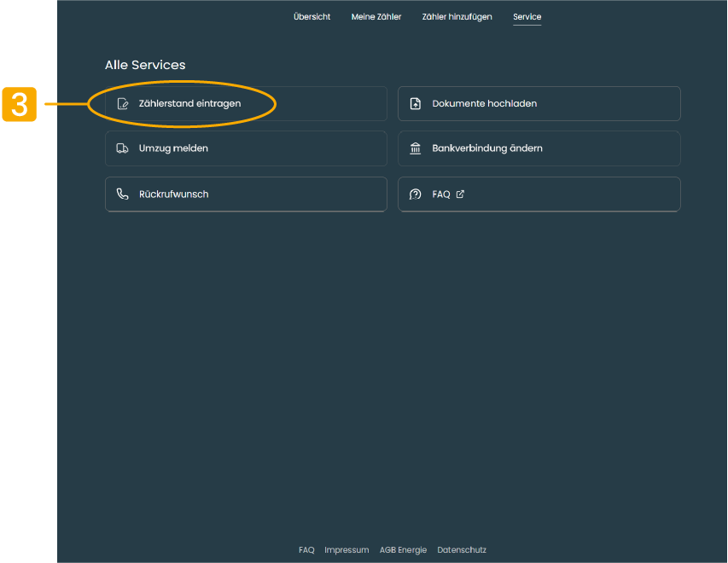Image resolution: width=728 pixels, height=563 pixels.
Task: Choose Dokumente hochladen
Action: coord(484,104)
